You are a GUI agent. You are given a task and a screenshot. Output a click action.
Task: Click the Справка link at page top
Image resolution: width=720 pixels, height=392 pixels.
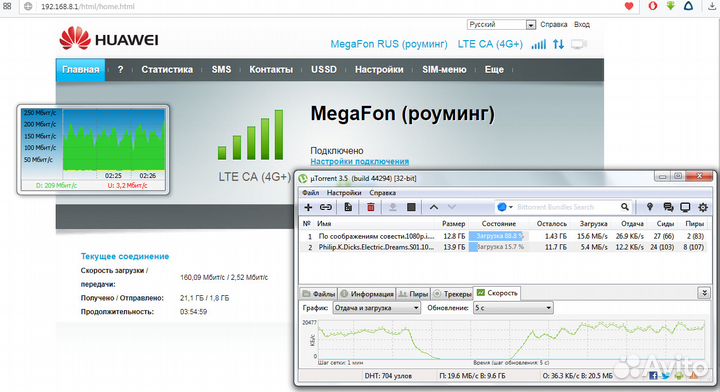click(x=553, y=24)
